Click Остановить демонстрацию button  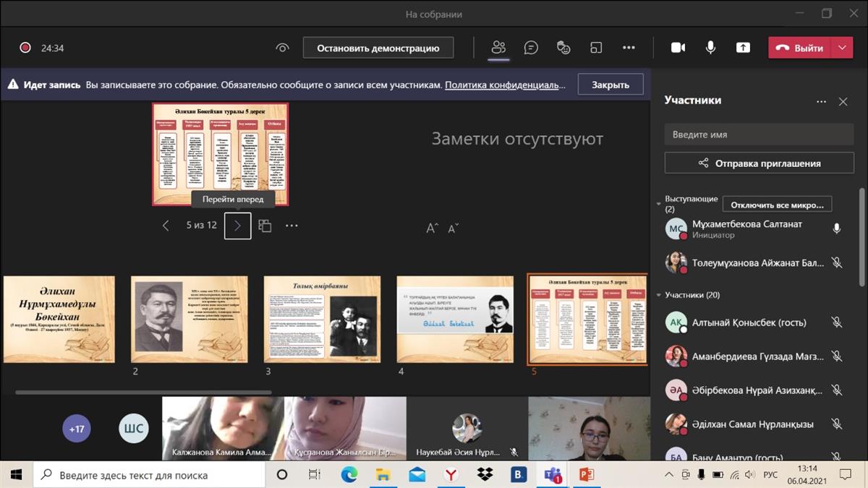(x=378, y=48)
